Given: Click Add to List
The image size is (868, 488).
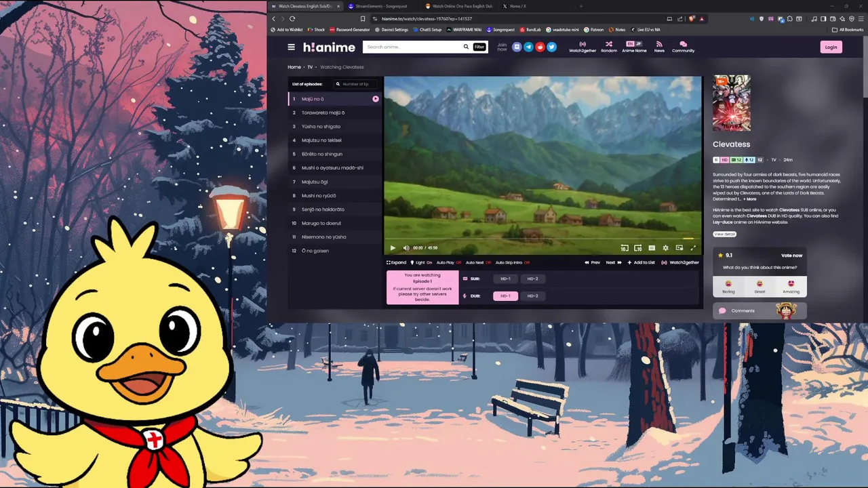Looking at the screenshot, I should pyautogui.click(x=641, y=262).
